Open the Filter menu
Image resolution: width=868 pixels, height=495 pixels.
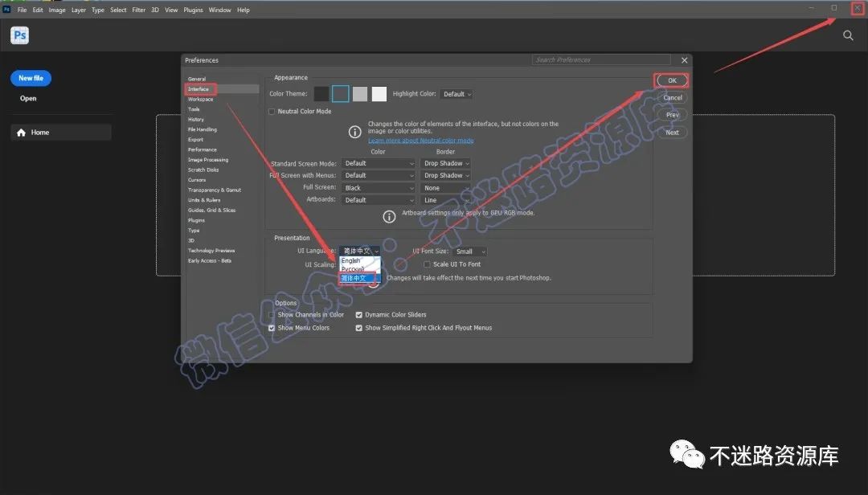[139, 10]
